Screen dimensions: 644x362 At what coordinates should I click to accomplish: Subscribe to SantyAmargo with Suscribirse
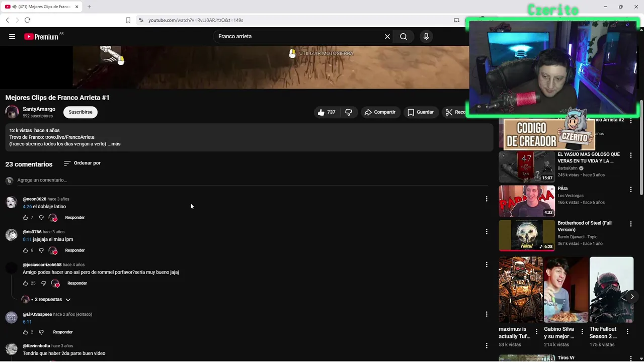pos(80,112)
